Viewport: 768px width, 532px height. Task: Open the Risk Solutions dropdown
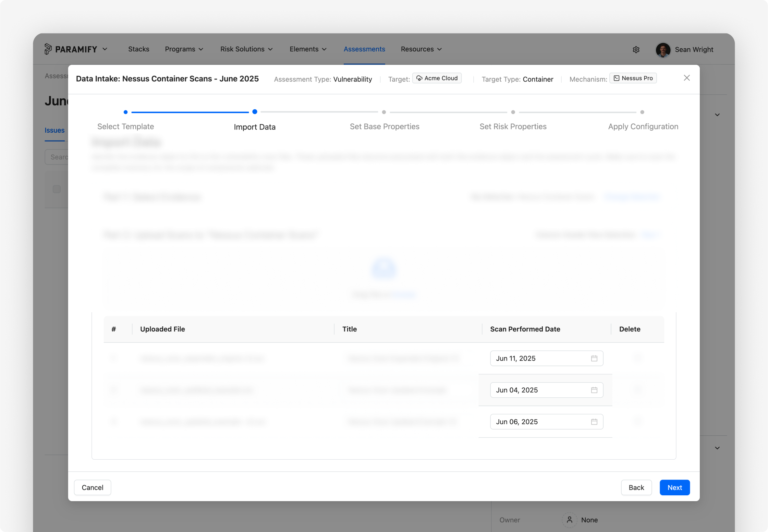point(246,49)
